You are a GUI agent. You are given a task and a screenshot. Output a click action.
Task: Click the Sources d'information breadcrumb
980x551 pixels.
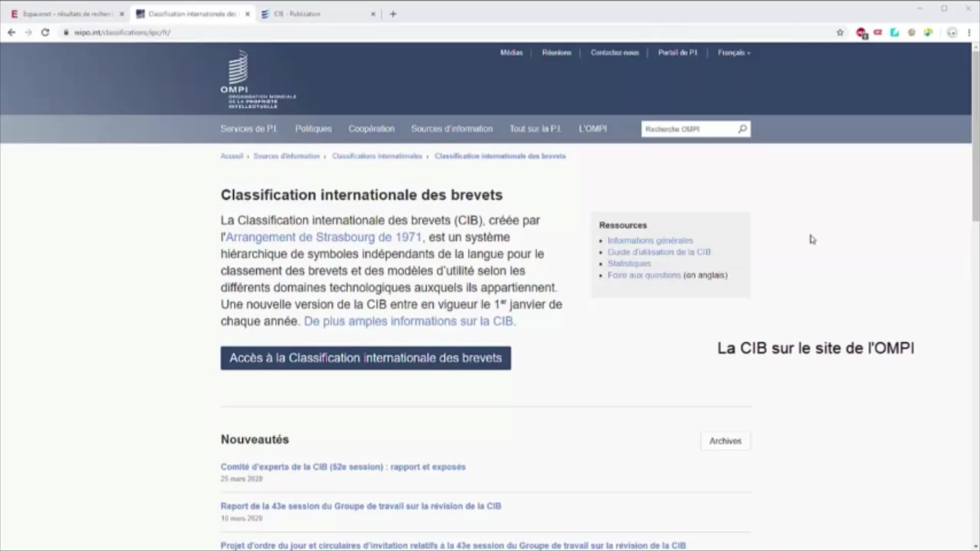tap(286, 156)
